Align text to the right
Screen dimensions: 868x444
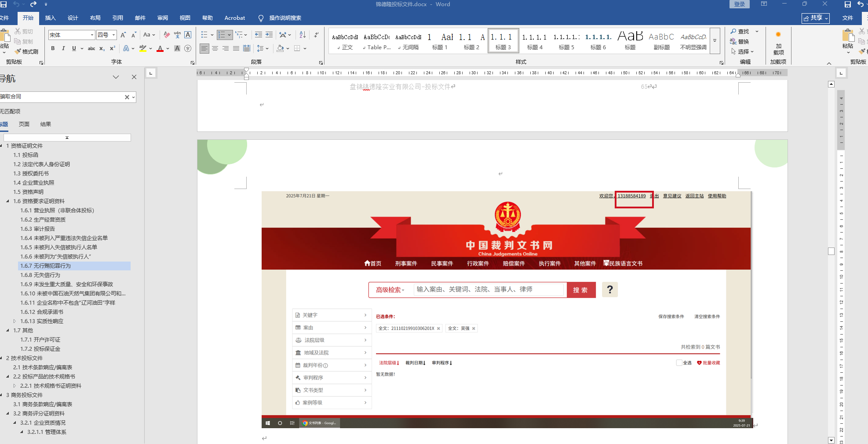[226, 48]
